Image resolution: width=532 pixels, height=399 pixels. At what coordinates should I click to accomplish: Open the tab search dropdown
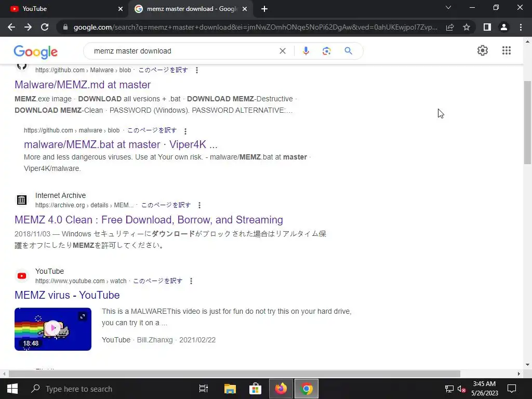coord(448,7)
